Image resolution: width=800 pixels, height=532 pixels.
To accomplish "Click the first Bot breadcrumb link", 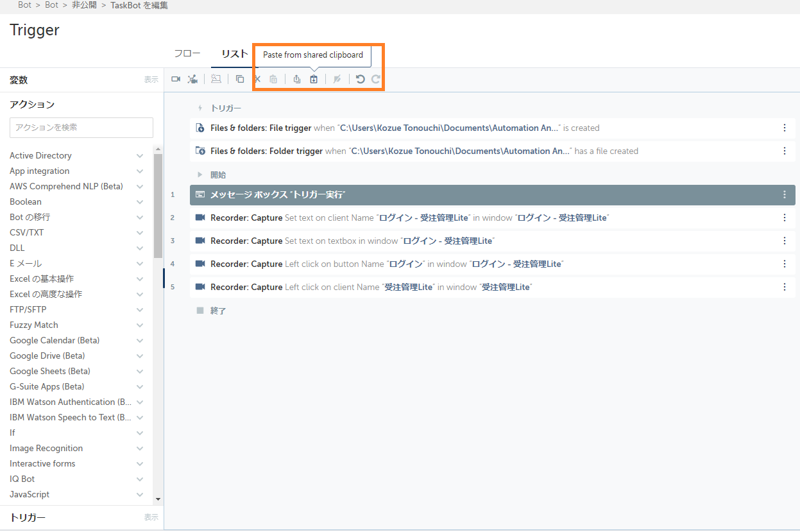I will point(24,5).
